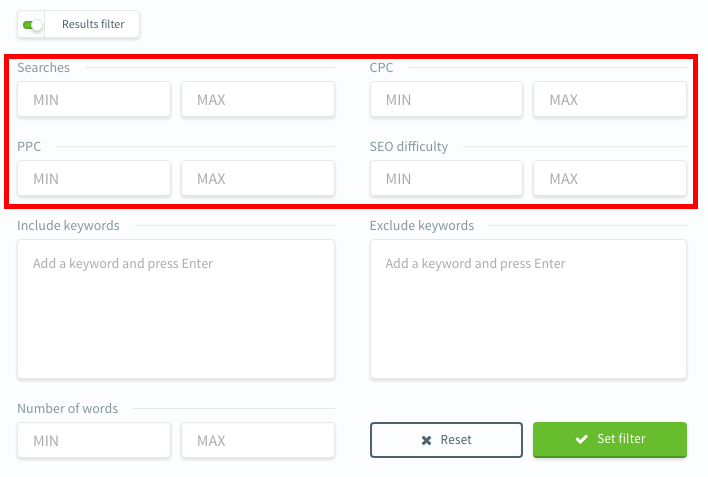708x477 pixels.
Task: Click the Include keywords heading label
Action: [x=68, y=226]
